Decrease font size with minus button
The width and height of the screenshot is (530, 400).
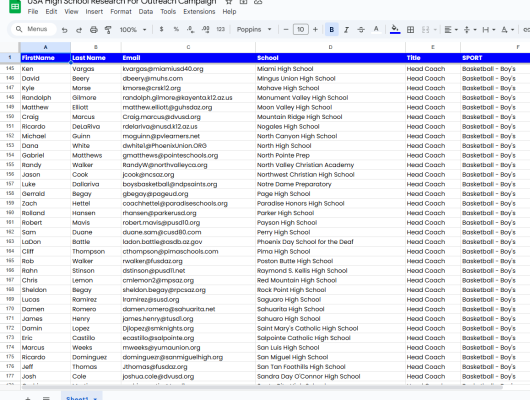pos(286,29)
